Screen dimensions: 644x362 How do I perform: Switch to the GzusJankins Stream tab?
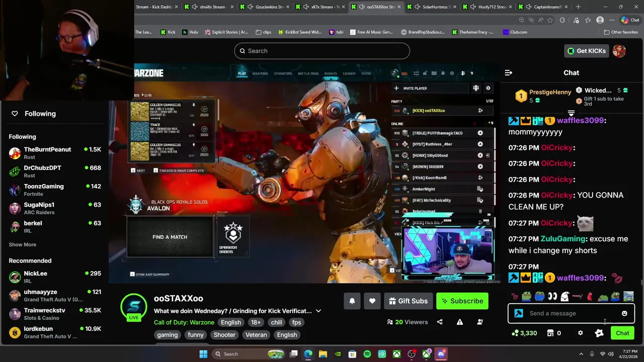coord(265,7)
